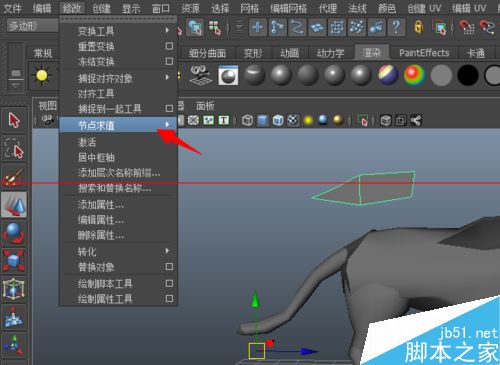The height and width of the screenshot is (365, 500).
Task: Click the Dynamics selection mask dots icon
Action: [357, 27]
